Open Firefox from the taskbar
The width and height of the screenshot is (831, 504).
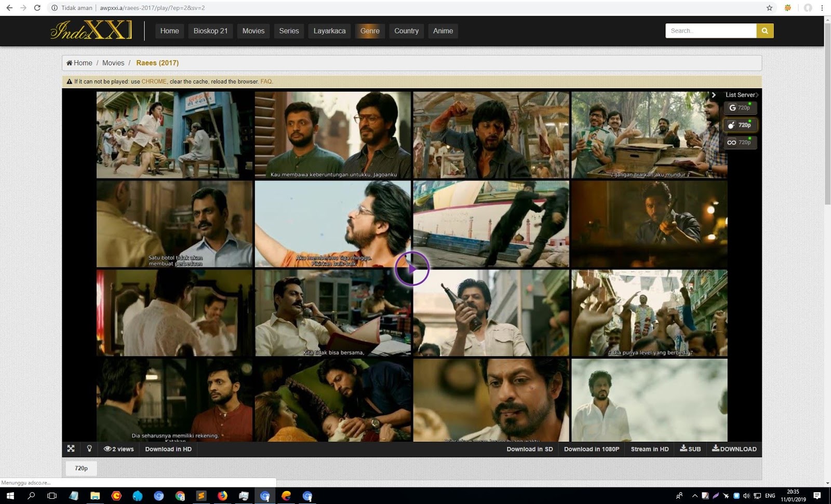point(222,496)
